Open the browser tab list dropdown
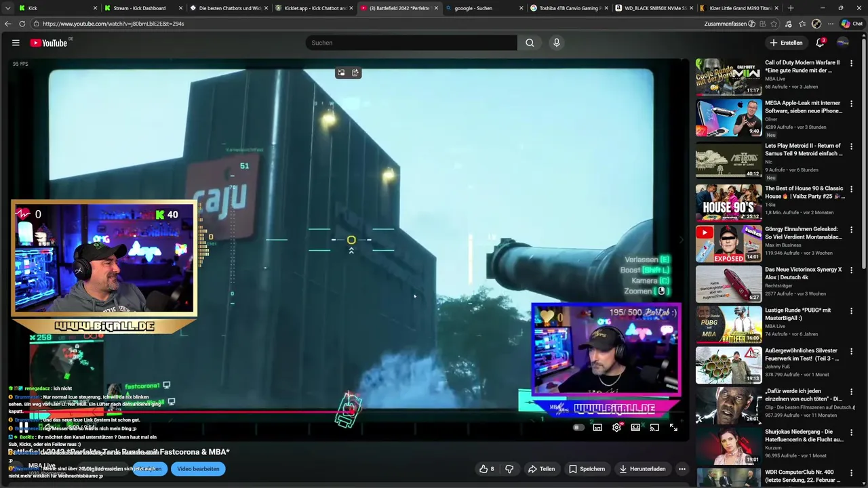868x488 pixels. pos(7,8)
